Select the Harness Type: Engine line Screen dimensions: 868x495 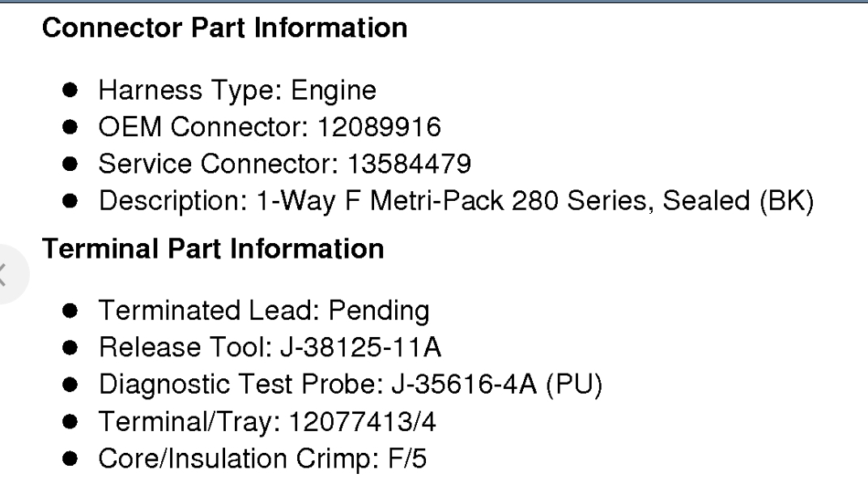[x=237, y=90]
